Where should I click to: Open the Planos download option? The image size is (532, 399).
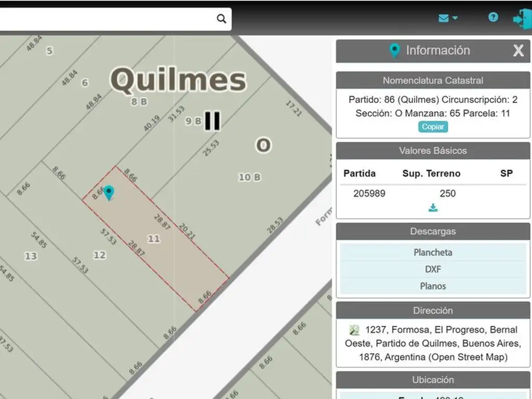point(433,286)
